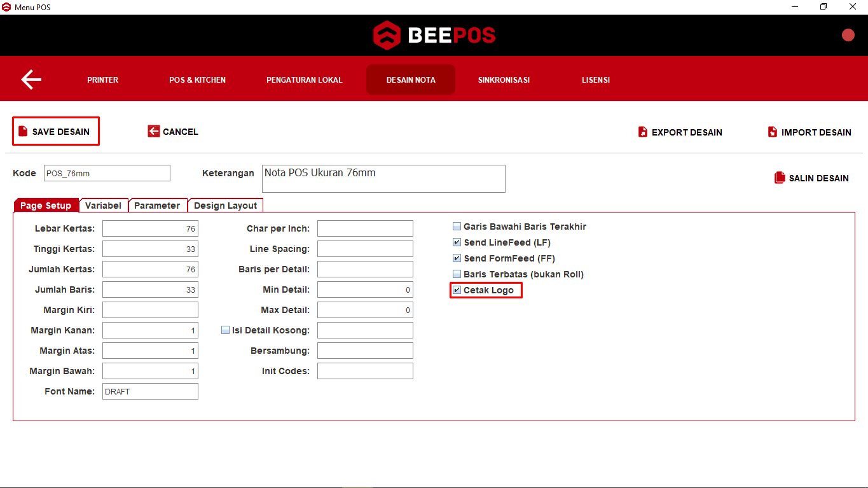Click the Cancel red arrow icon
Image resolution: width=868 pixels, height=488 pixels.
(153, 132)
